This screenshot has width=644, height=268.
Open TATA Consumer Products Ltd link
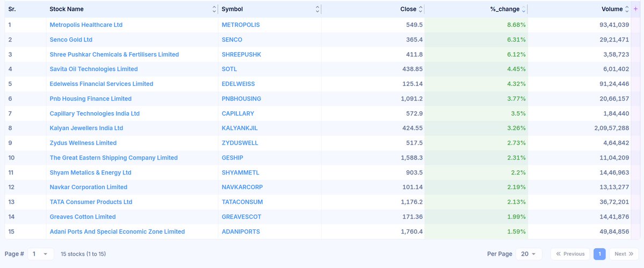91,202
